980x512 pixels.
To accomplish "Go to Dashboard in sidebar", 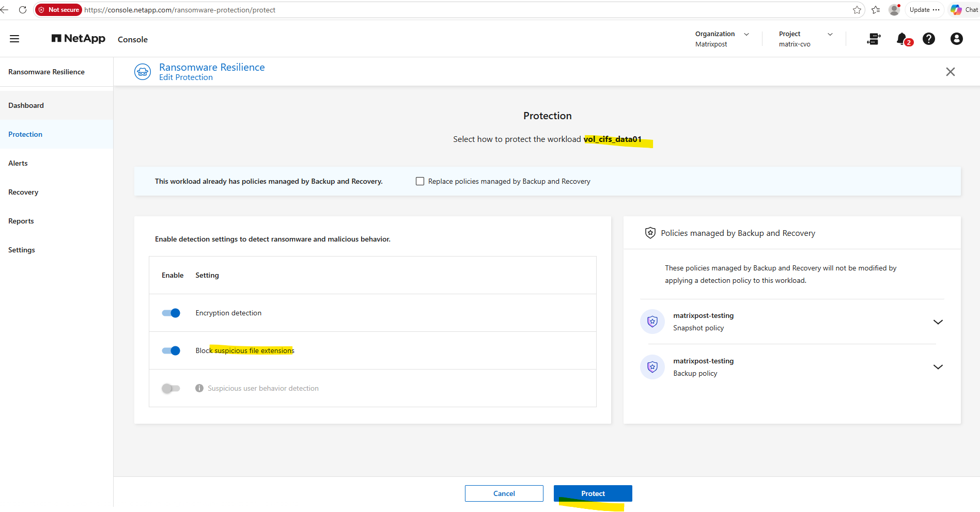I will pyautogui.click(x=26, y=105).
